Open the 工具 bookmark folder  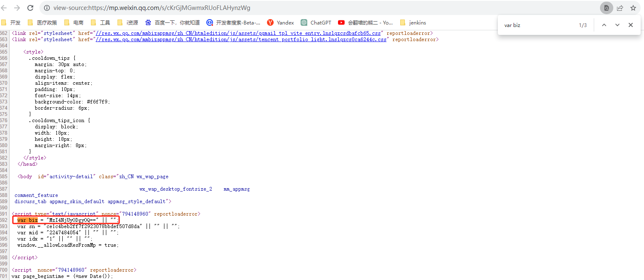(100, 23)
